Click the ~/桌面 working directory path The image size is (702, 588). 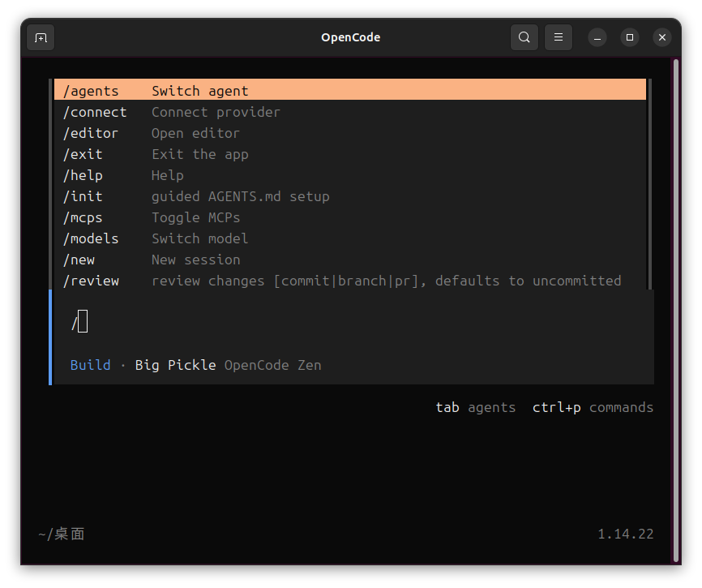[x=62, y=534]
